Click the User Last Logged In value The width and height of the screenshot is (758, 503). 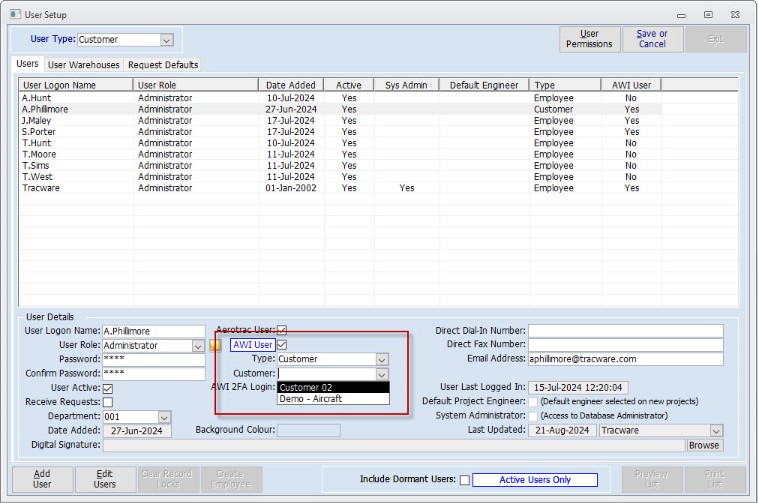coord(578,388)
